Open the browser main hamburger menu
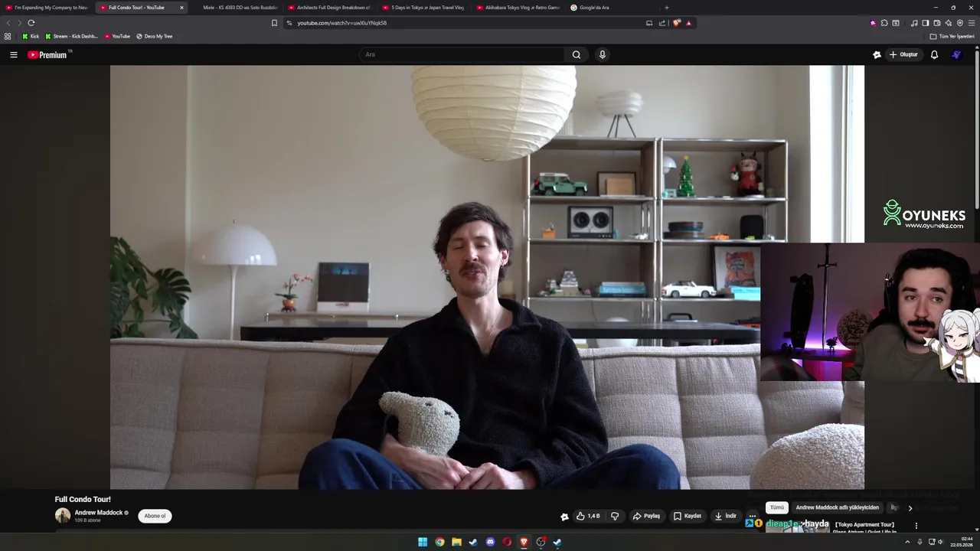Screen dimensions: 980x551 pos(971,23)
